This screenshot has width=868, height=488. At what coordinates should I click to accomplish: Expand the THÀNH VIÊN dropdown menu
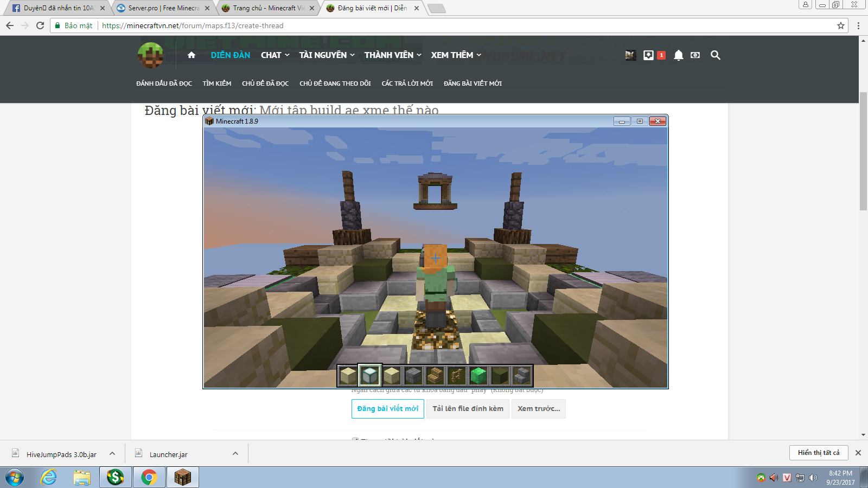(393, 55)
